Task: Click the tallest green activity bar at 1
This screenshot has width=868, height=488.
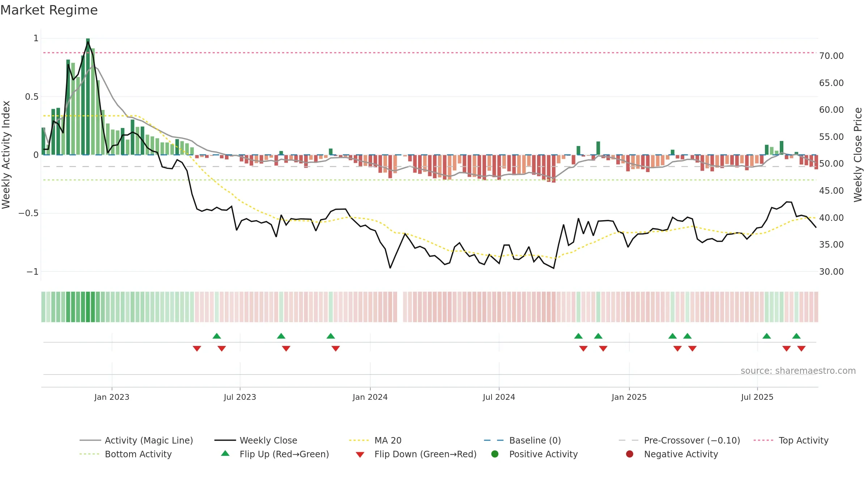Action: click(88, 97)
